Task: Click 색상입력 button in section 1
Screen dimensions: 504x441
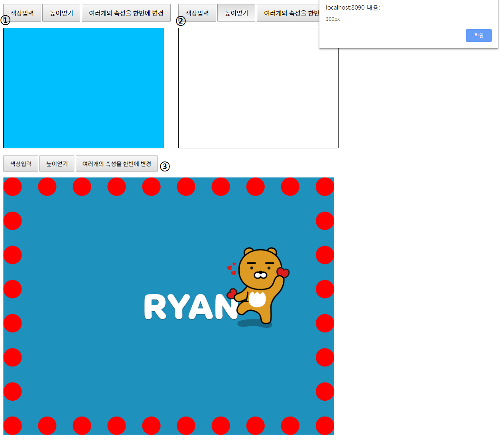Action: (22, 13)
